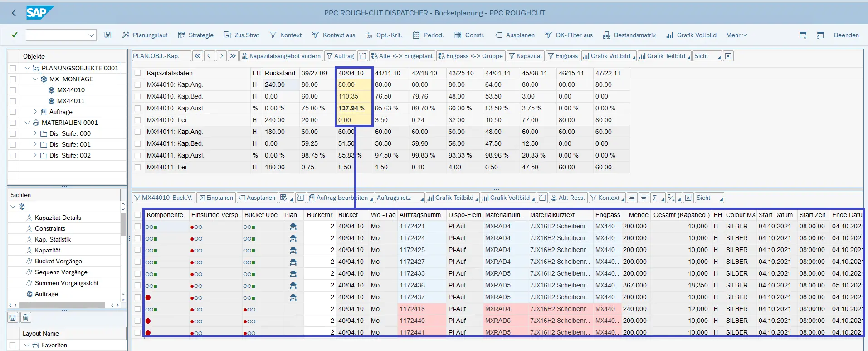
Task: Select Kap. Statistik in the Sichten list
Action: pyautogui.click(x=53, y=239)
